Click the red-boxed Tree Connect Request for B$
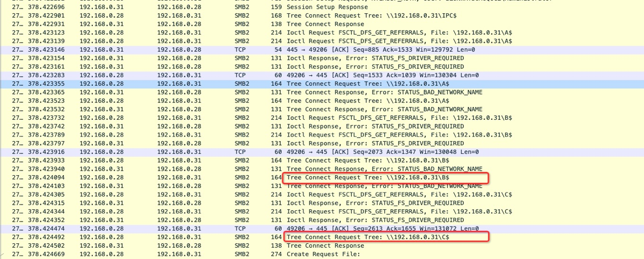Viewport: 644px width, 259px height. 386,178
